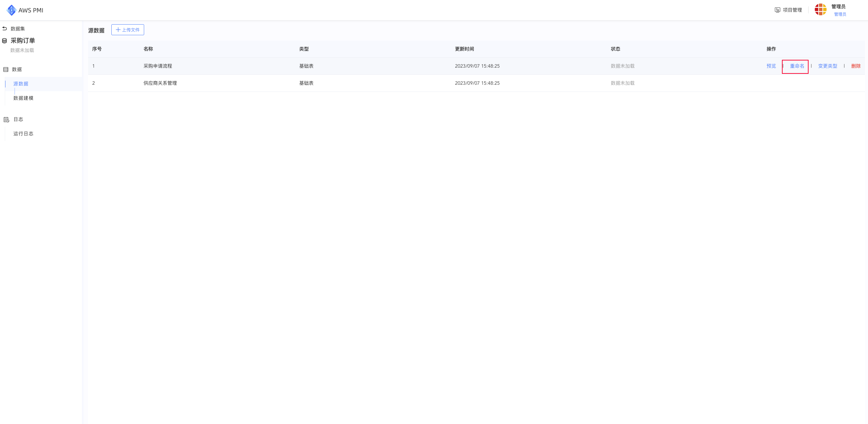The width and height of the screenshot is (868, 424).
Task: Open the administrator avatar menu
Action: coord(821,10)
